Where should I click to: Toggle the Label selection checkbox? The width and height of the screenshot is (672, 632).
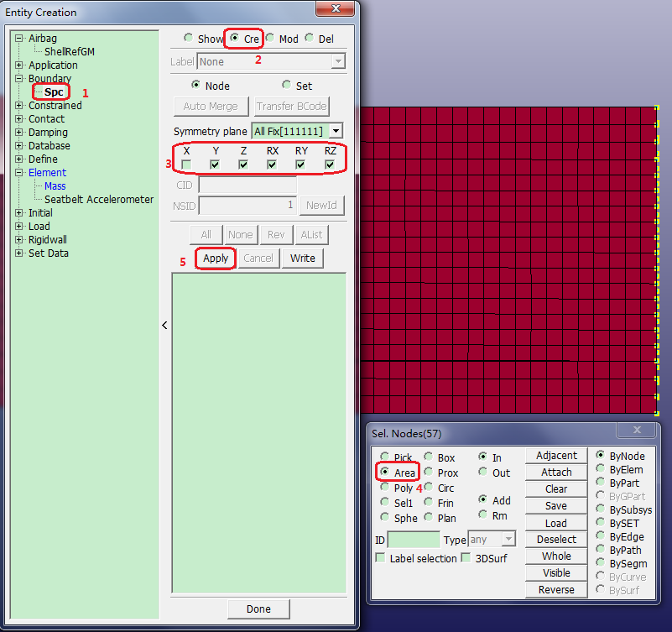381,558
